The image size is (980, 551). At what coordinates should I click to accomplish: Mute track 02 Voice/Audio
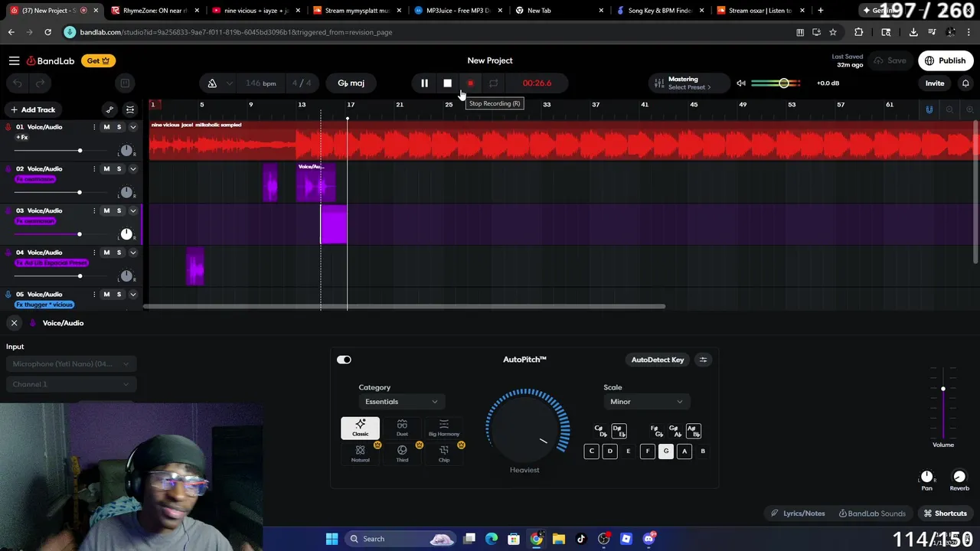(x=106, y=168)
